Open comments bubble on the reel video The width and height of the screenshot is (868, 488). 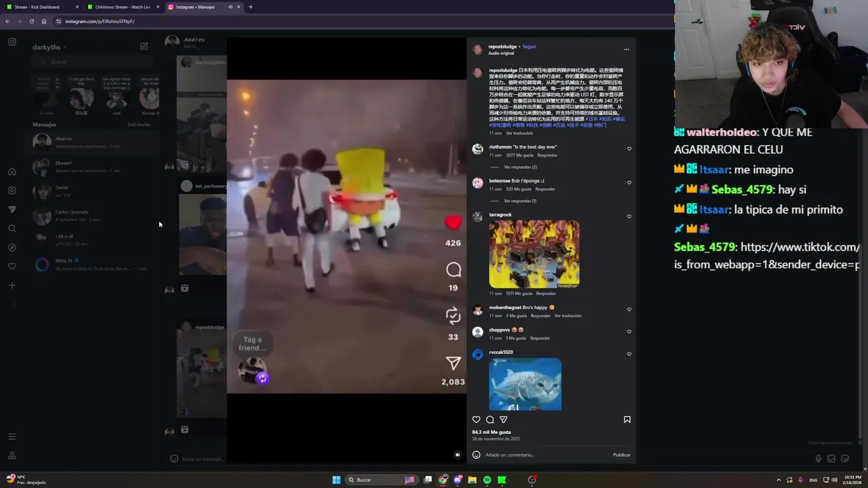[x=454, y=270]
